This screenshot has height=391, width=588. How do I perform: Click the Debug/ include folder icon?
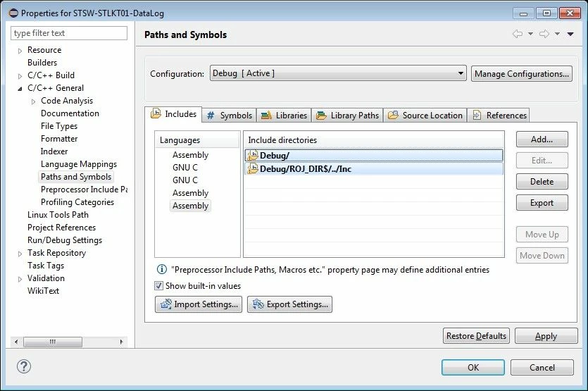click(253, 156)
